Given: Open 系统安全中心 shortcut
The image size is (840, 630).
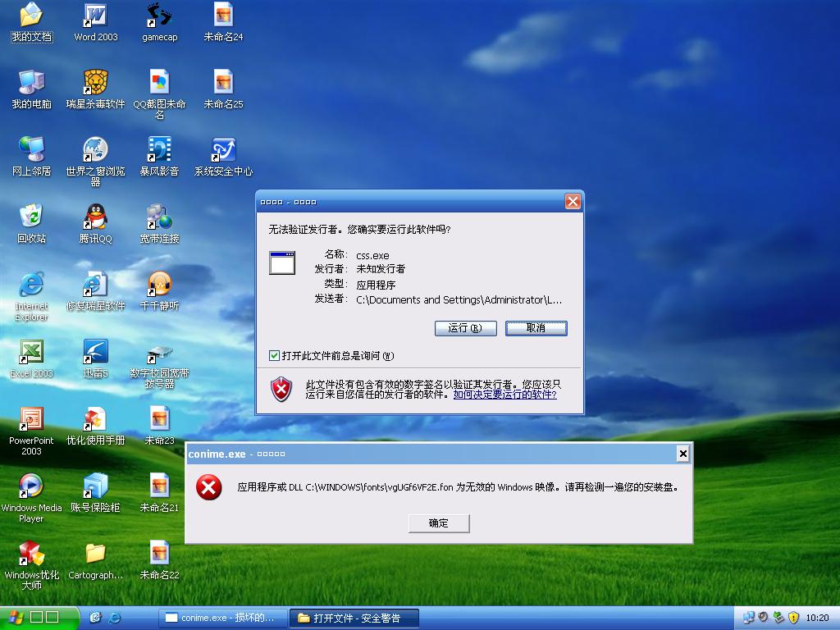Looking at the screenshot, I should [223, 157].
